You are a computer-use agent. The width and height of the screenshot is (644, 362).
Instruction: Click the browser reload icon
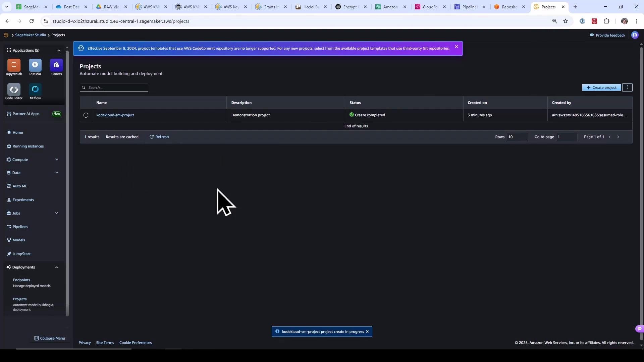click(32, 21)
